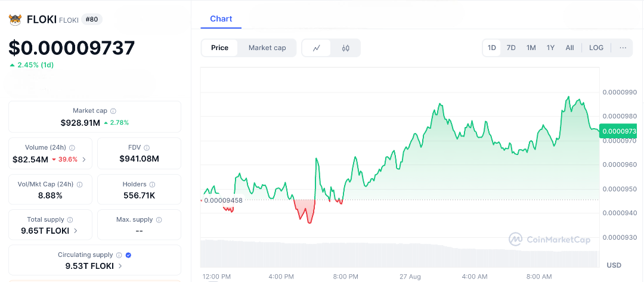The width and height of the screenshot is (644, 282).
Task: Select the 1M time range
Action: pyautogui.click(x=531, y=48)
